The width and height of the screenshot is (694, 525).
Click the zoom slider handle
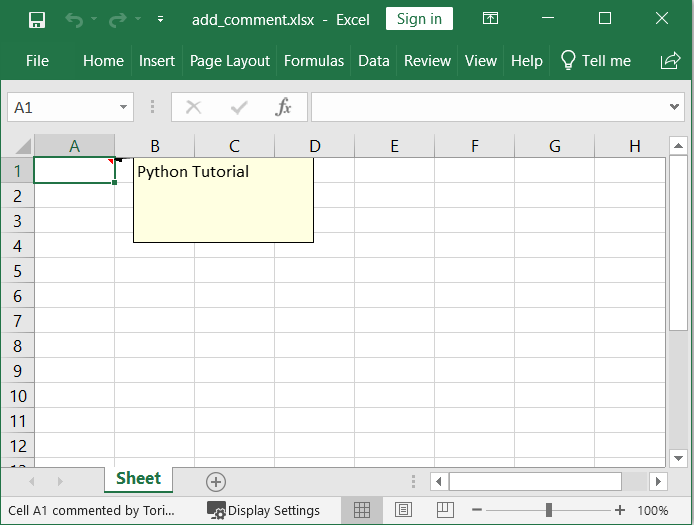(549, 510)
